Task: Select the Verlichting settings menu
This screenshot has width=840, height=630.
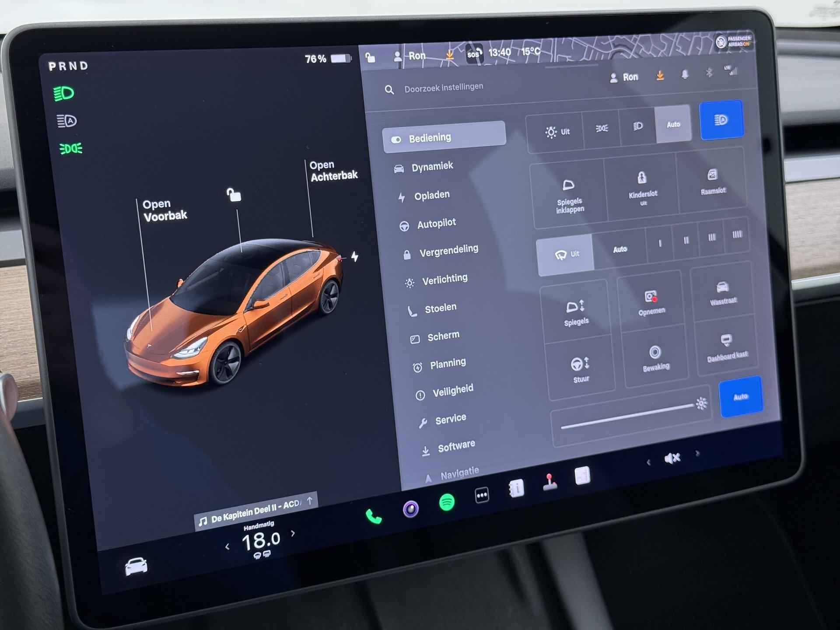Action: 444,280
